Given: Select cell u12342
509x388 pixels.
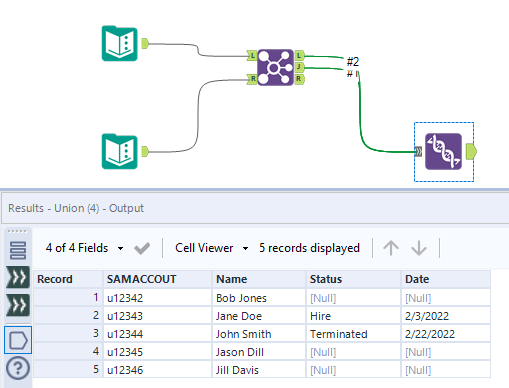Looking at the screenshot, I should pos(157,298).
